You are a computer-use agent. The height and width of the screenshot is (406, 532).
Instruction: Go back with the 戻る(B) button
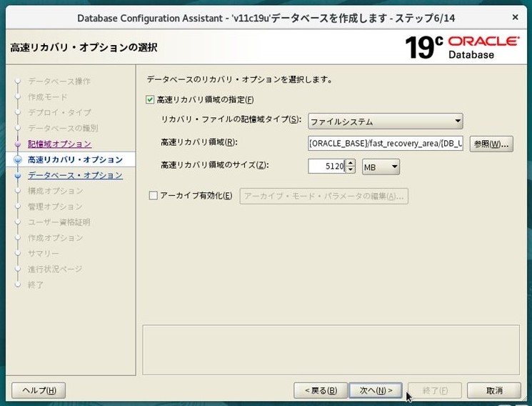(x=321, y=390)
